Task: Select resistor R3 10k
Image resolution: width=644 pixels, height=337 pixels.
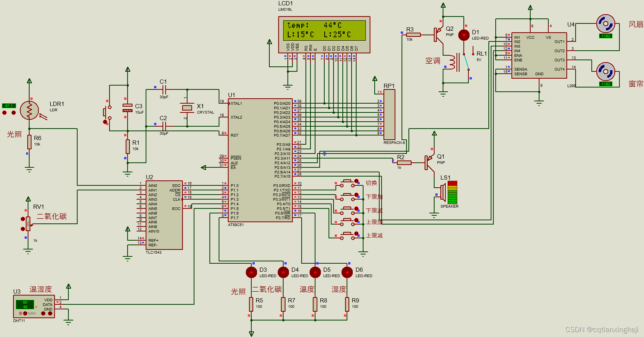Action: point(413,35)
